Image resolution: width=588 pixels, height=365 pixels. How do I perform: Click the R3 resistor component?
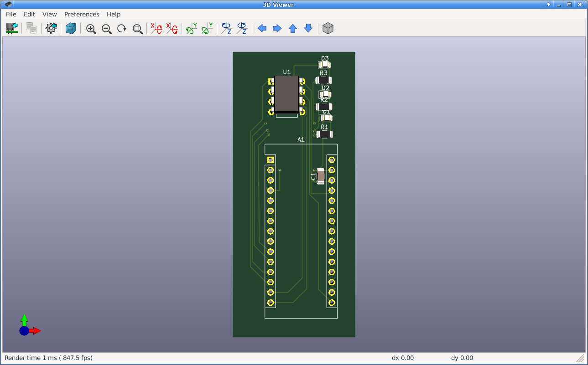[x=323, y=80]
